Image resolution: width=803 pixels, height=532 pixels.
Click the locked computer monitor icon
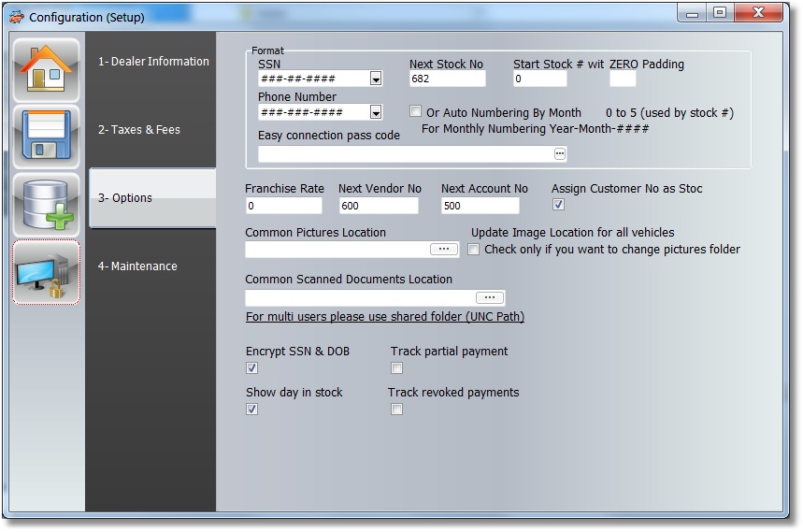click(x=47, y=272)
